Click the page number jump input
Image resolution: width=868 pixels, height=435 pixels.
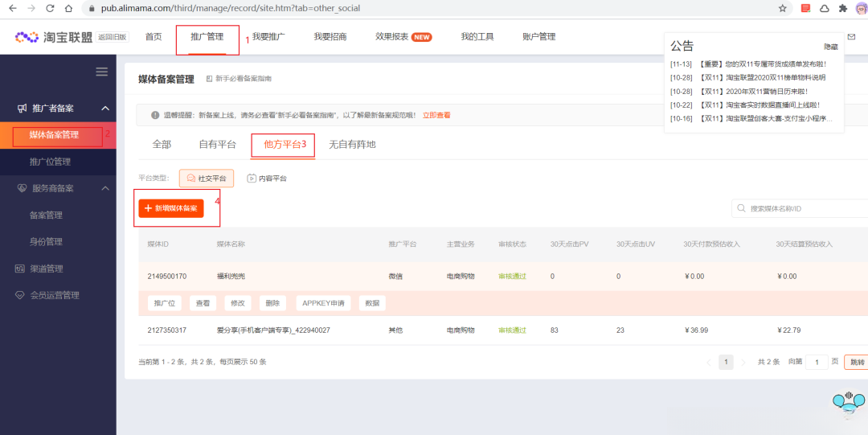817,363
